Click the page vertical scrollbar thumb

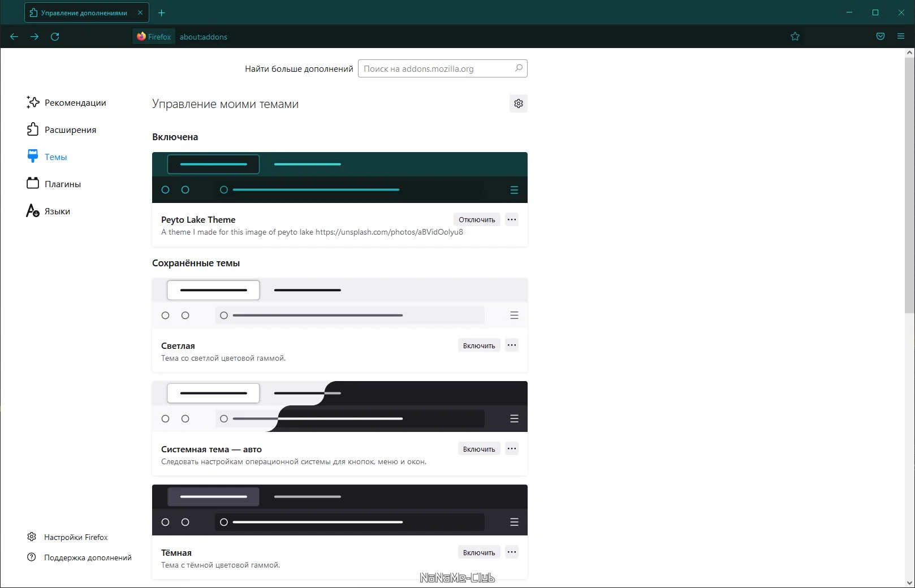[x=909, y=184]
